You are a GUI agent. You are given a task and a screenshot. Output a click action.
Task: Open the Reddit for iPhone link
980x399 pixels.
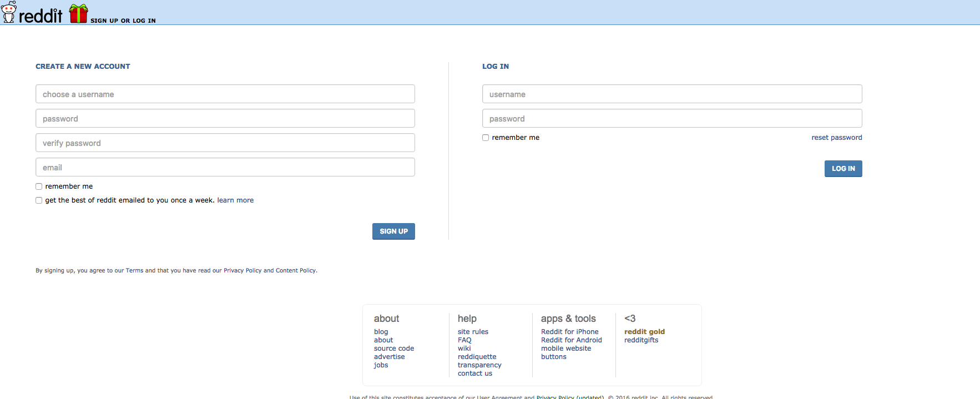tap(570, 332)
